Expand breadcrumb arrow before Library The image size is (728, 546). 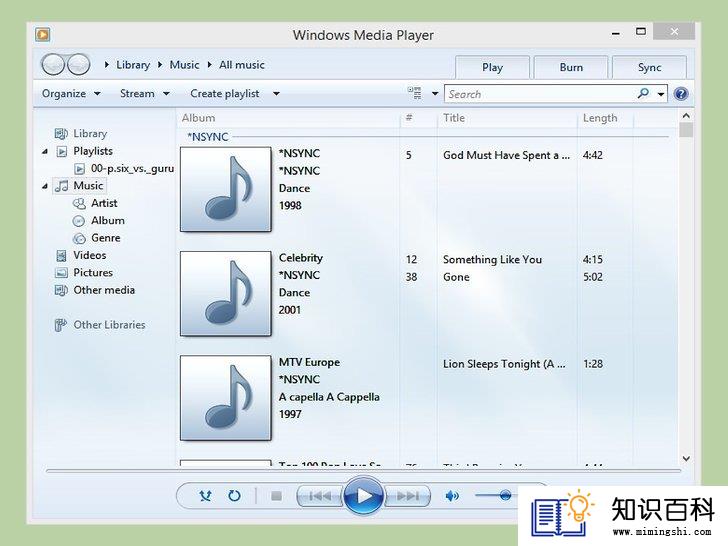click(107, 65)
